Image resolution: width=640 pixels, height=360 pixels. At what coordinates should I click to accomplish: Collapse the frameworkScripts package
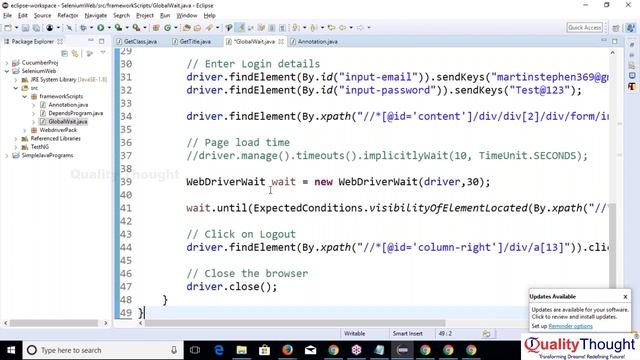24,96
